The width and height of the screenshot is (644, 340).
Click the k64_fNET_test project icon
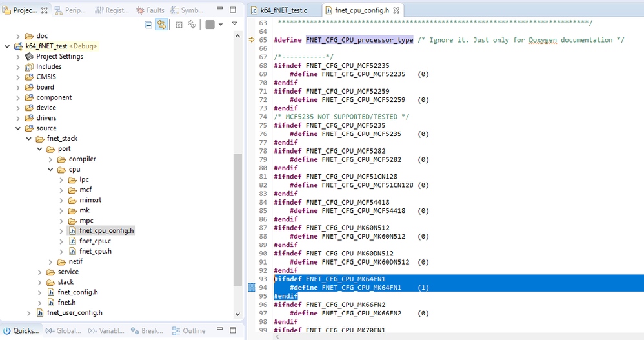coord(19,46)
